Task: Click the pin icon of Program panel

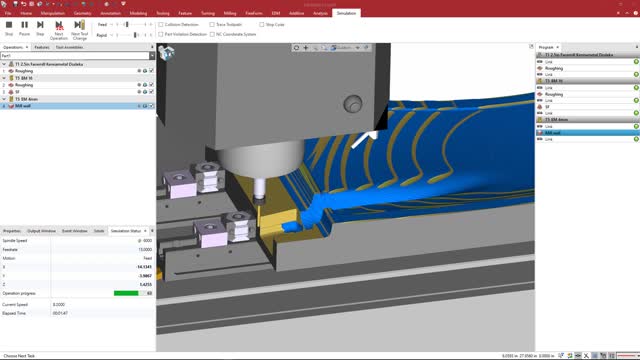Action: point(637,47)
